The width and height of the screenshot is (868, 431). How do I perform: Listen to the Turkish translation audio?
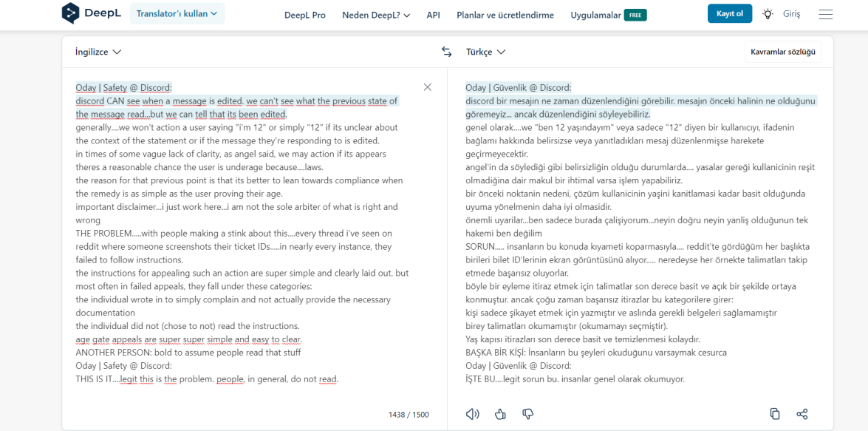tap(472, 414)
